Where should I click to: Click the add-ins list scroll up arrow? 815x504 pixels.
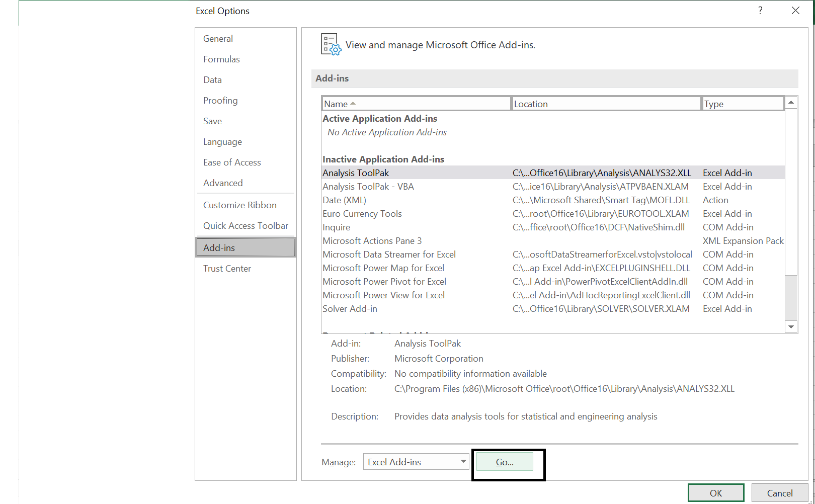pyautogui.click(x=791, y=102)
